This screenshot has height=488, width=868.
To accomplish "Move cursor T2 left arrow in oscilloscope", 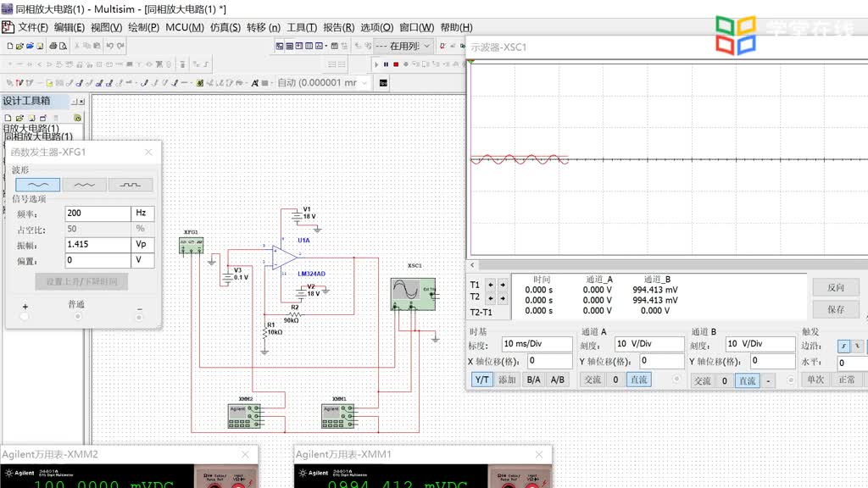I will point(491,298).
